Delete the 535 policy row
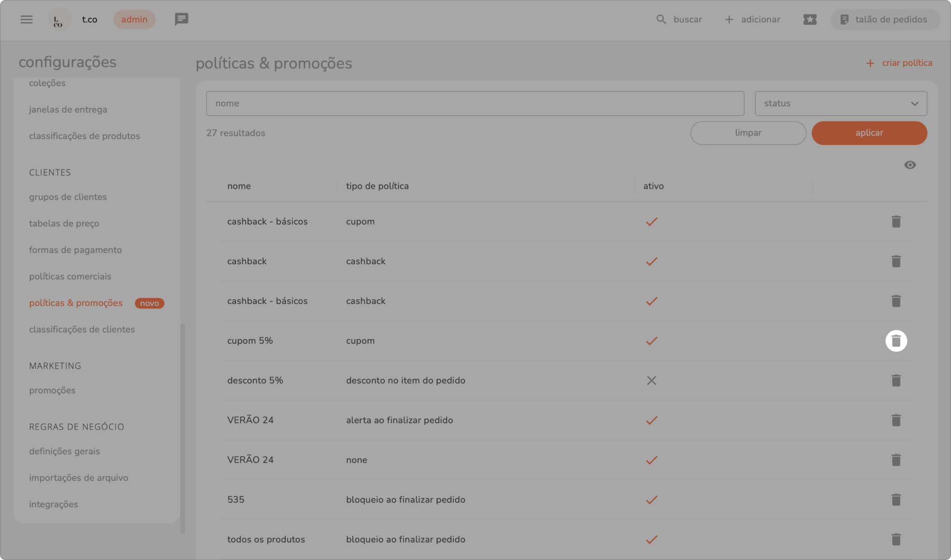Viewport: 951px width, 560px height. coord(896,500)
